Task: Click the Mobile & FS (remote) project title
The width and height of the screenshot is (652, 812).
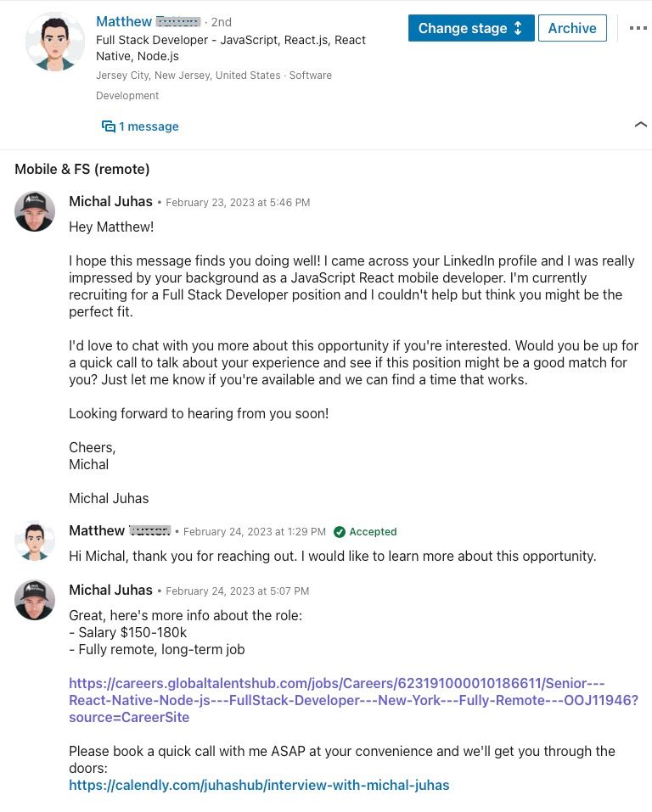Action: [81, 169]
